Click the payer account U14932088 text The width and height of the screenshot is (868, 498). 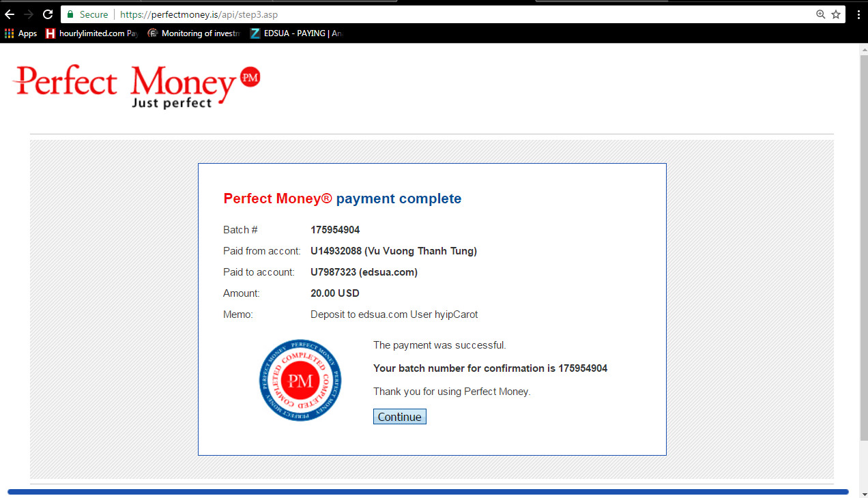click(394, 251)
